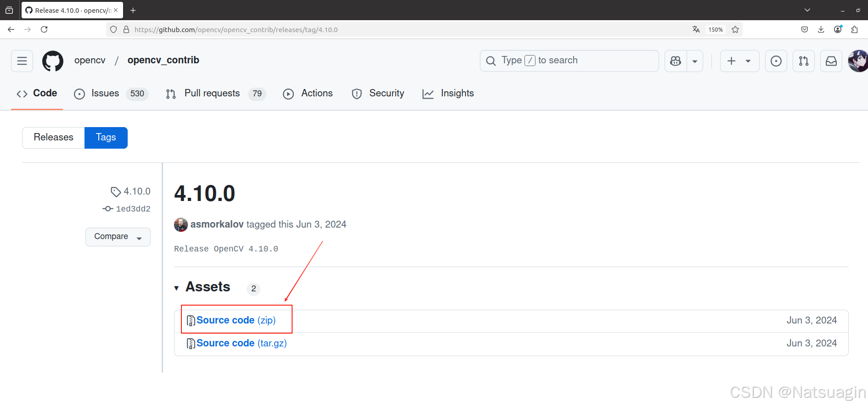Download Source code (zip)

(236, 320)
